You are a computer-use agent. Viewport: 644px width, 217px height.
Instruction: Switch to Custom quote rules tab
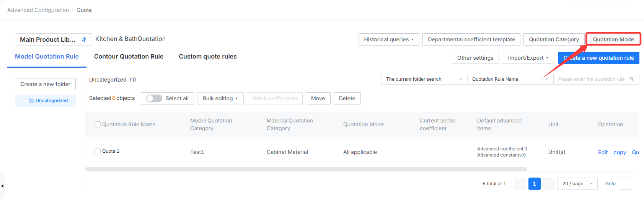tap(208, 56)
